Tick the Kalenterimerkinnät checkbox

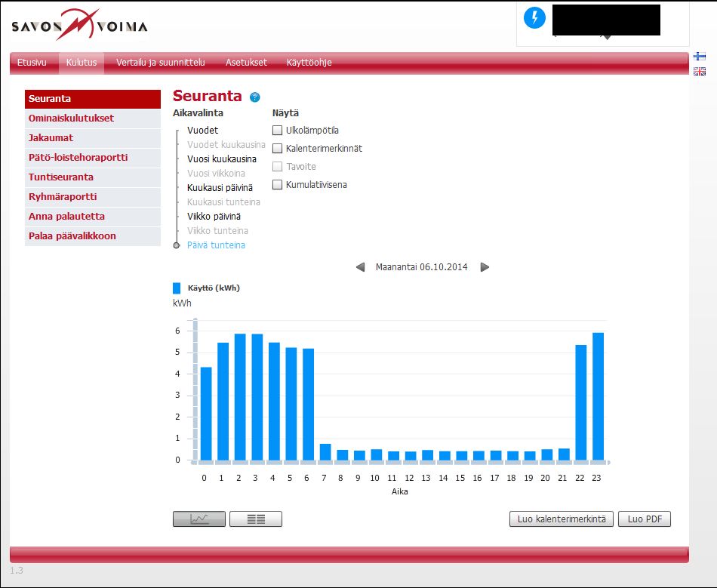277,148
